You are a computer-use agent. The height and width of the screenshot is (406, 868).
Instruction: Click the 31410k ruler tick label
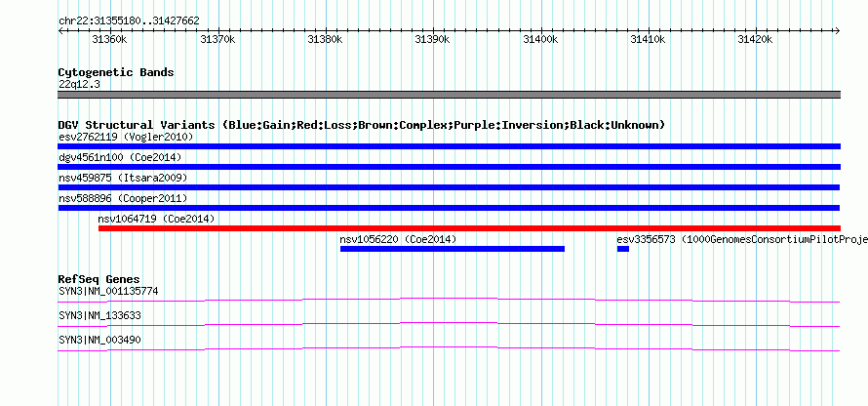tap(649, 39)
